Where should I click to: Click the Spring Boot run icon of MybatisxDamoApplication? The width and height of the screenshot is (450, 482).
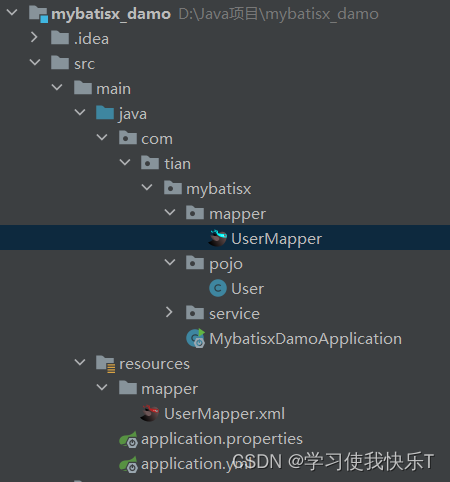[x=196, y=338]
